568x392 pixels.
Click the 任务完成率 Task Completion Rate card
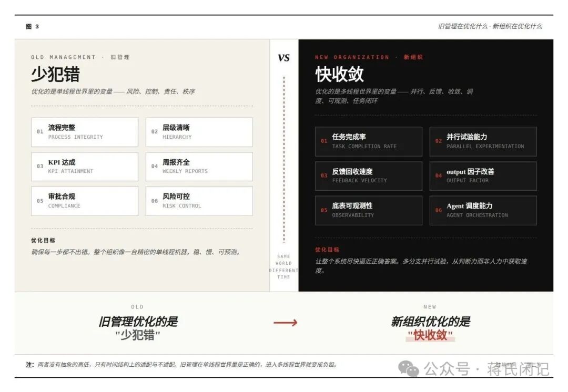pos(368,141)
